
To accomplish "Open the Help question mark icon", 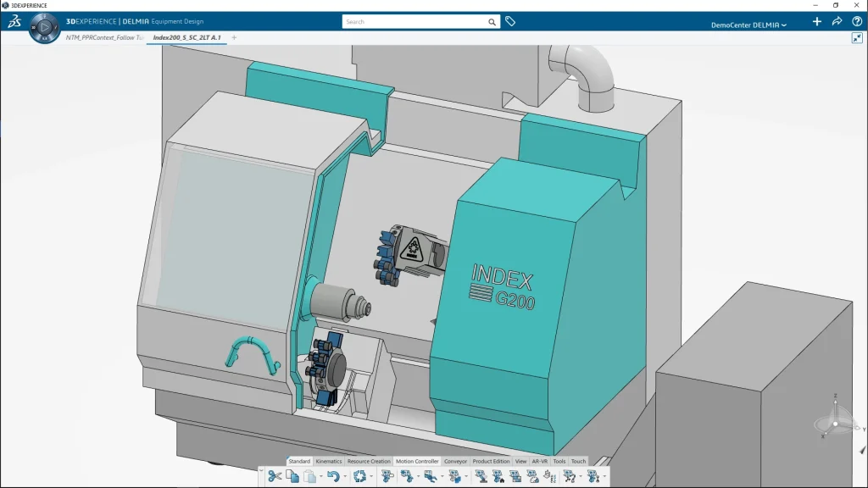I will pyautogui.click(x=856, y=22).
